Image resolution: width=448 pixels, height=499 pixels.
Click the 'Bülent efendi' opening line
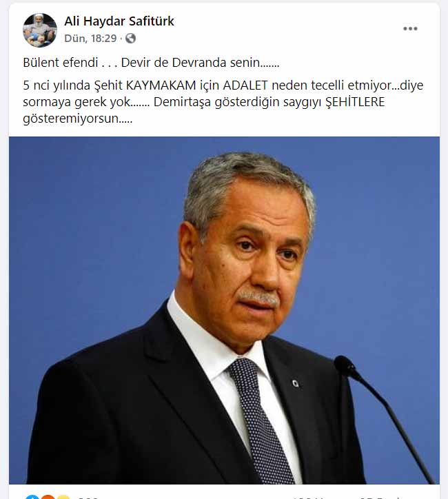(61, 62)
